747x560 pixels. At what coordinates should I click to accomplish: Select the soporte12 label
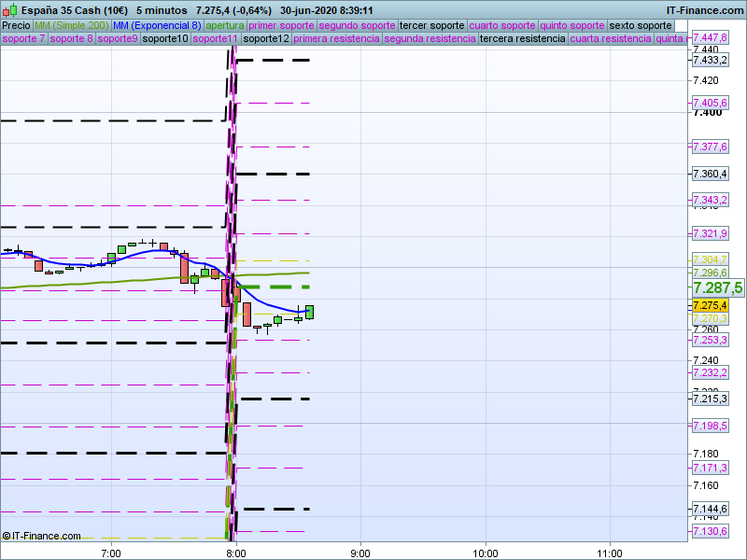[266, 38]
